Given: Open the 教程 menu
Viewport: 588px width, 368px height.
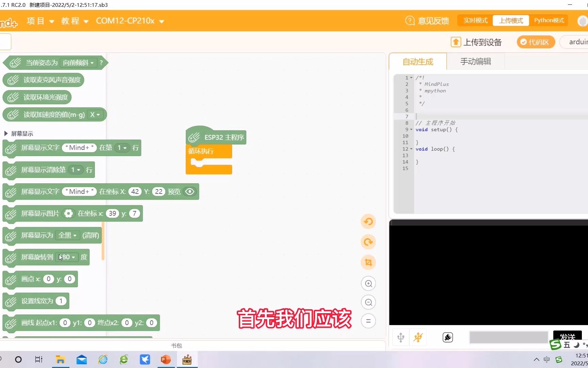Looking at the screenshot, I should (x=75, y=21).
